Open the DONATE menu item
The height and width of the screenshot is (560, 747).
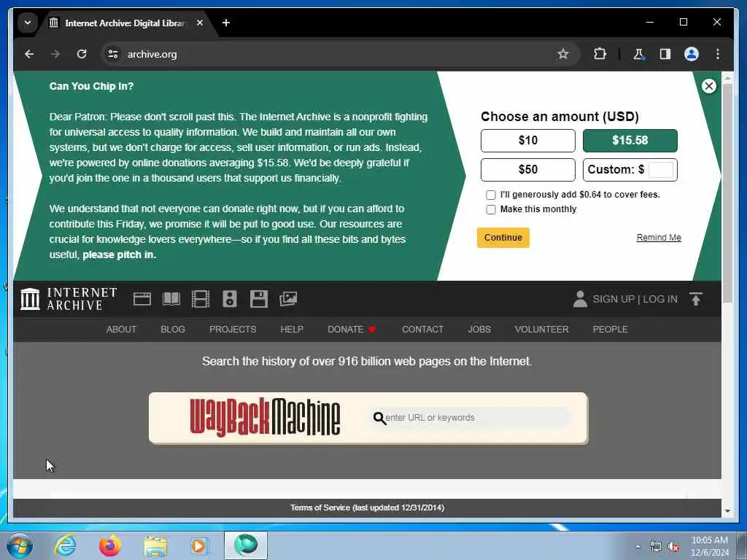click(352, 330)
